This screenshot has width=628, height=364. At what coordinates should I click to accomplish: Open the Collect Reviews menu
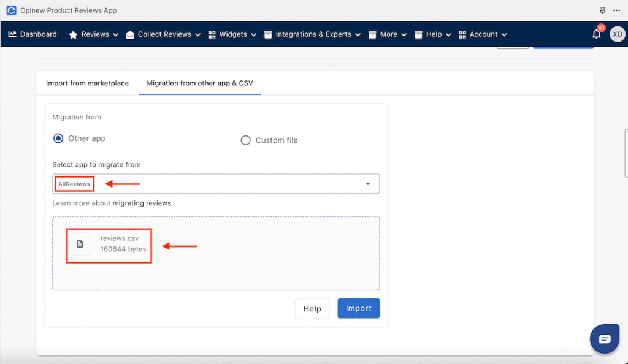tap(164, 34)
